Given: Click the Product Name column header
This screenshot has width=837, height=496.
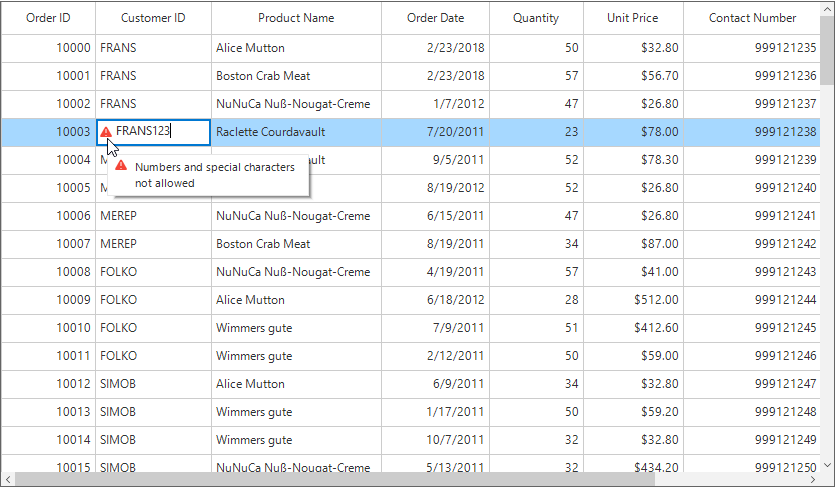Looking at the screenshot, I should (296, 18).
